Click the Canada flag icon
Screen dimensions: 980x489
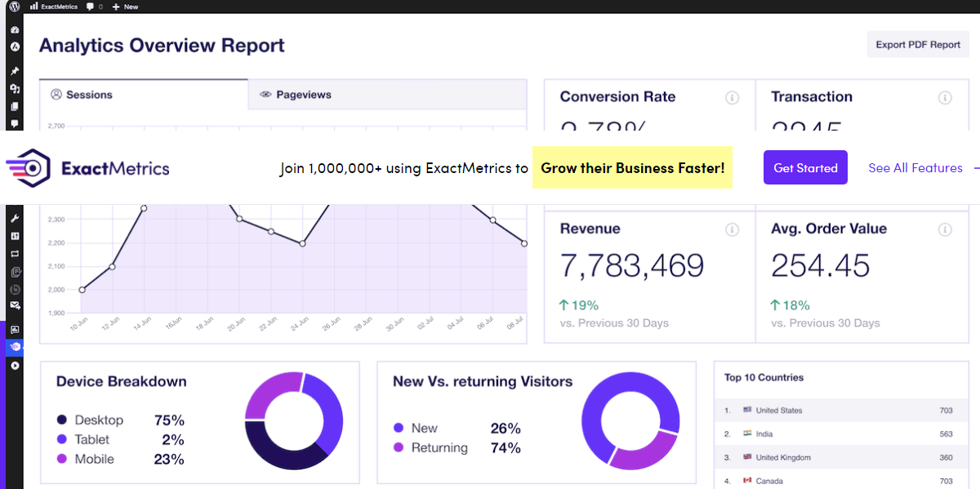click(747, 481)
